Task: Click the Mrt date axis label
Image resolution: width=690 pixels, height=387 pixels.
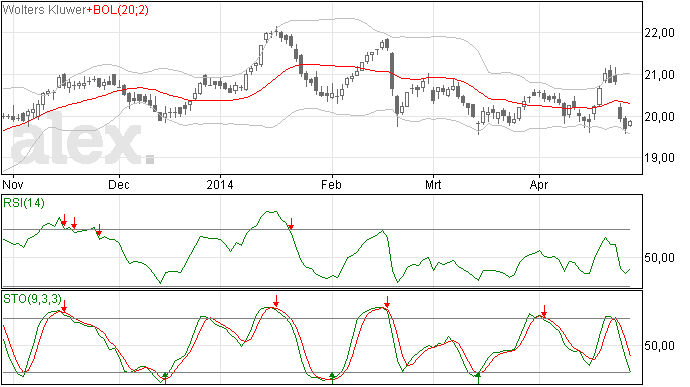Action: coord(433,184)
